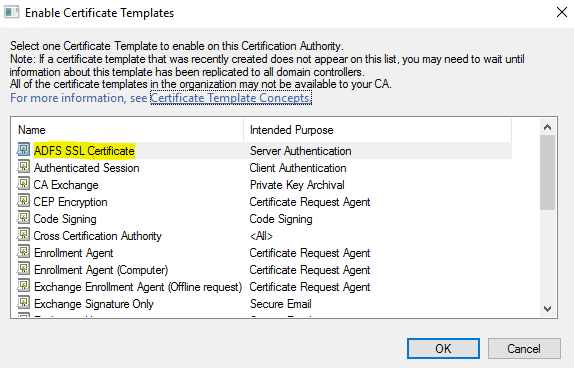Click the ADFS SSL Certificate template icon

tap(23, 150)
